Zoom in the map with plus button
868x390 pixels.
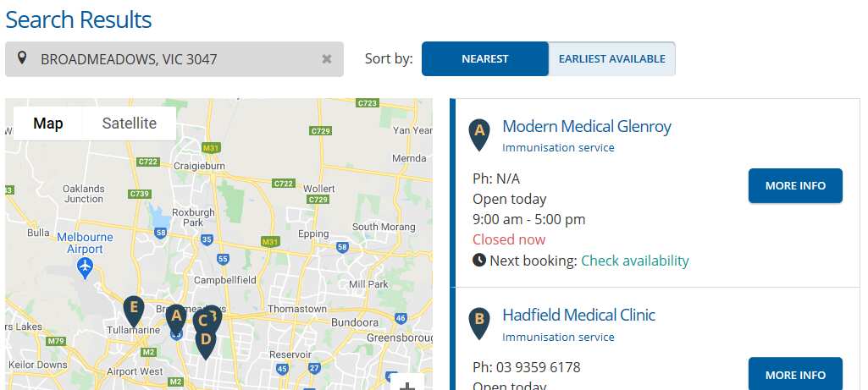pyautogui.click(x=407, y=385)
